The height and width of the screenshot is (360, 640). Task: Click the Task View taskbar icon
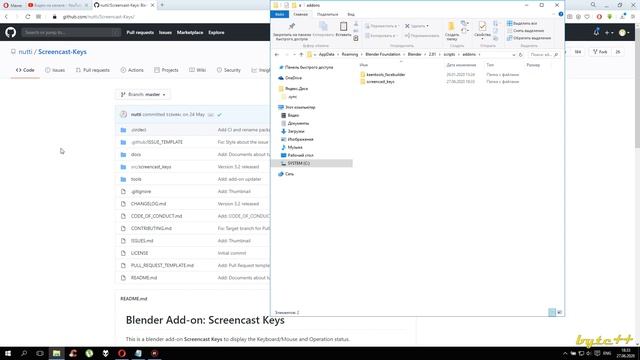[40, 353]
